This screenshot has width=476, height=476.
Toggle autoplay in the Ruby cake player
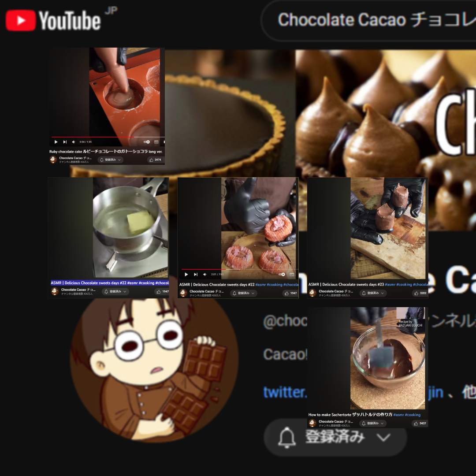tap(147, 142)
